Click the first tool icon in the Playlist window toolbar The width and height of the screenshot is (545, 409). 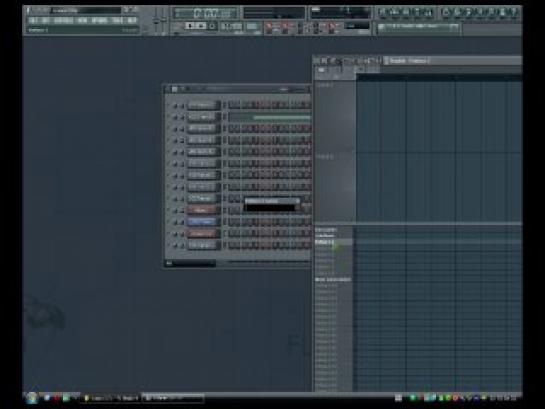tap(324, 61)
